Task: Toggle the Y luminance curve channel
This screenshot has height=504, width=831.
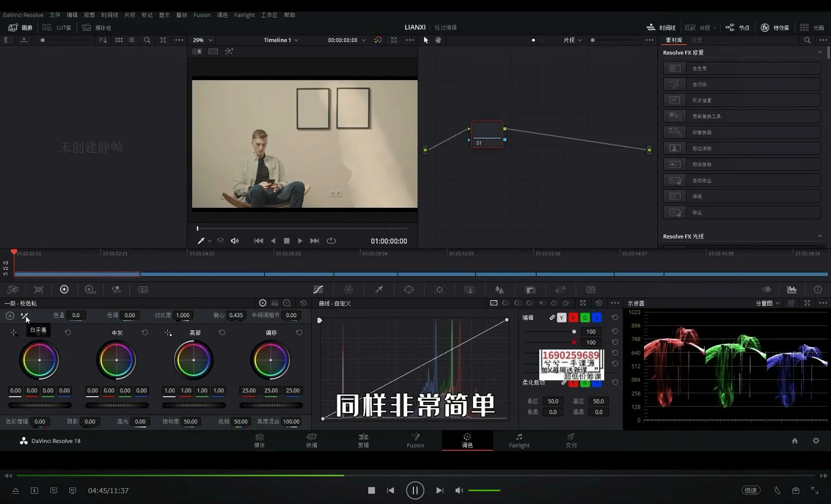Action: click(561, 318)
